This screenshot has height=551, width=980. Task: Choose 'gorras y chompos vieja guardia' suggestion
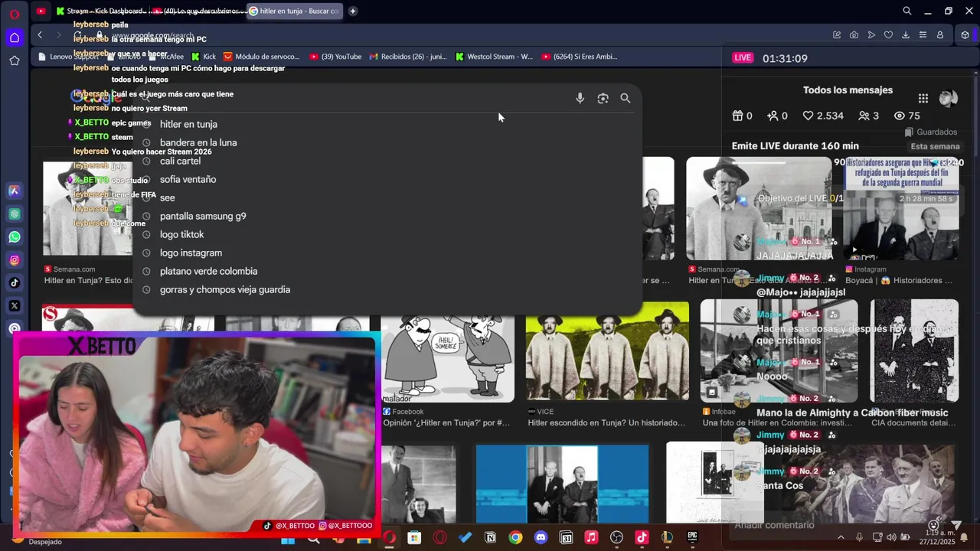click(387, 289)
